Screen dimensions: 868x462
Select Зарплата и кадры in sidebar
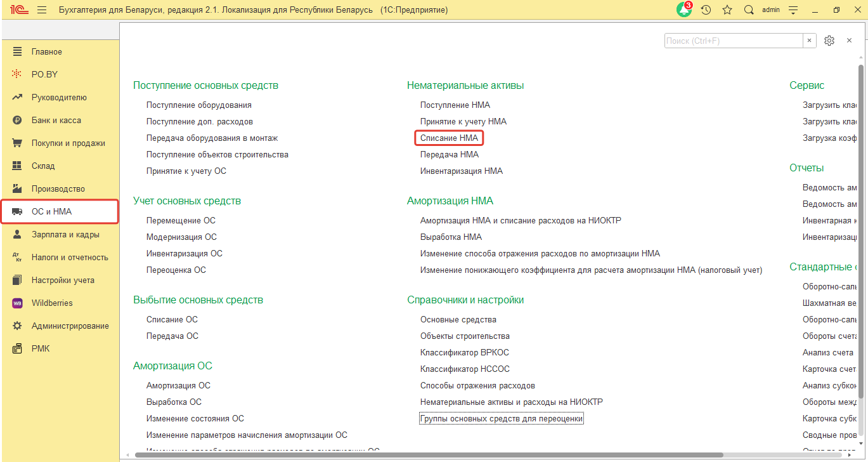65,235
